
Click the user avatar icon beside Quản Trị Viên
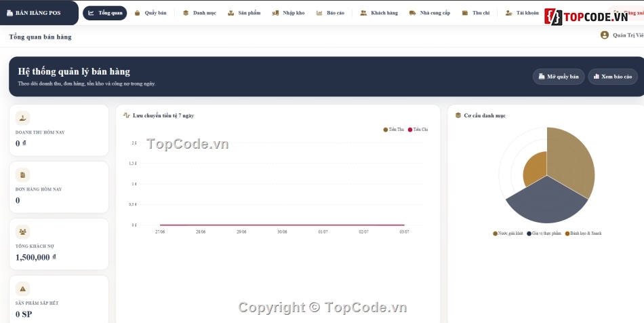coord(604,35)
